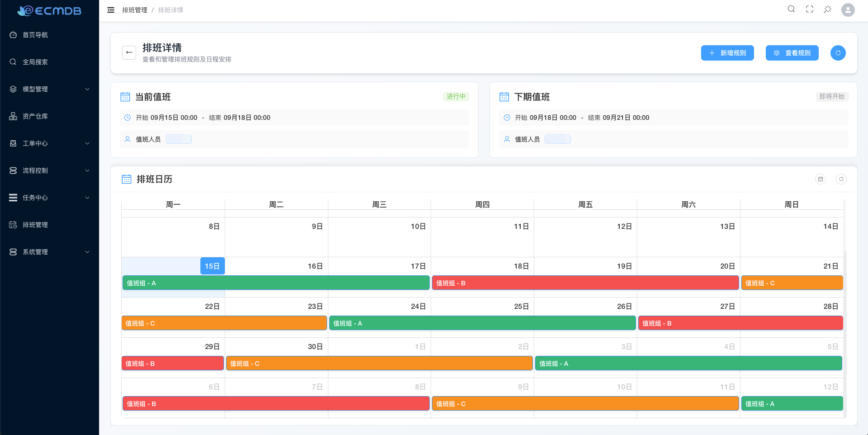Refresh the 排班日历 with circular icon
This screenshot has width=868, height=435.
coord(841,179)
